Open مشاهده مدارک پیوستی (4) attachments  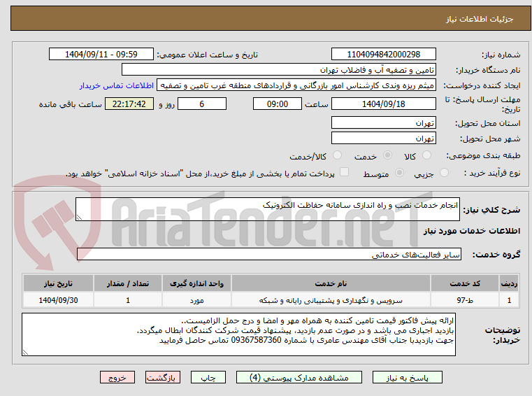[x=299, y=377]
